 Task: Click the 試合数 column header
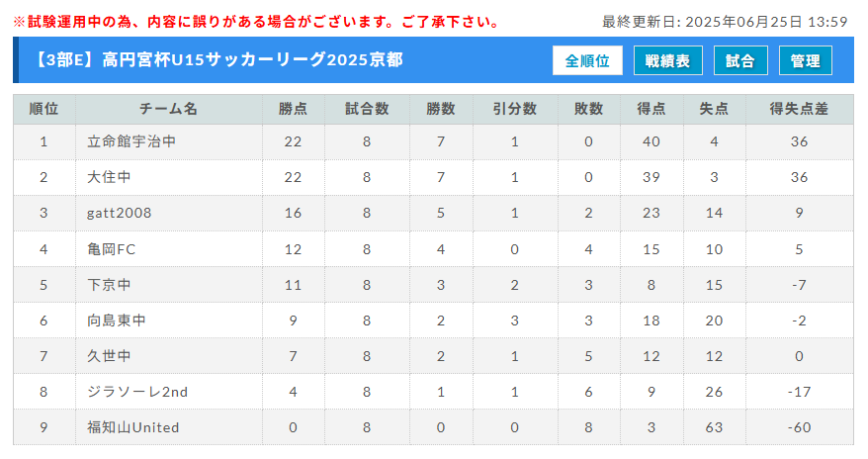coord(367,109)
